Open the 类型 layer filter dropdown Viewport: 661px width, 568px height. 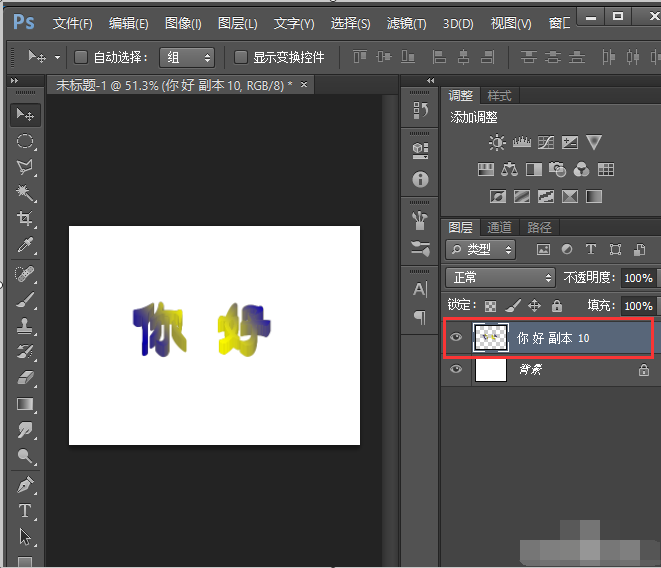tap(481, 249)
